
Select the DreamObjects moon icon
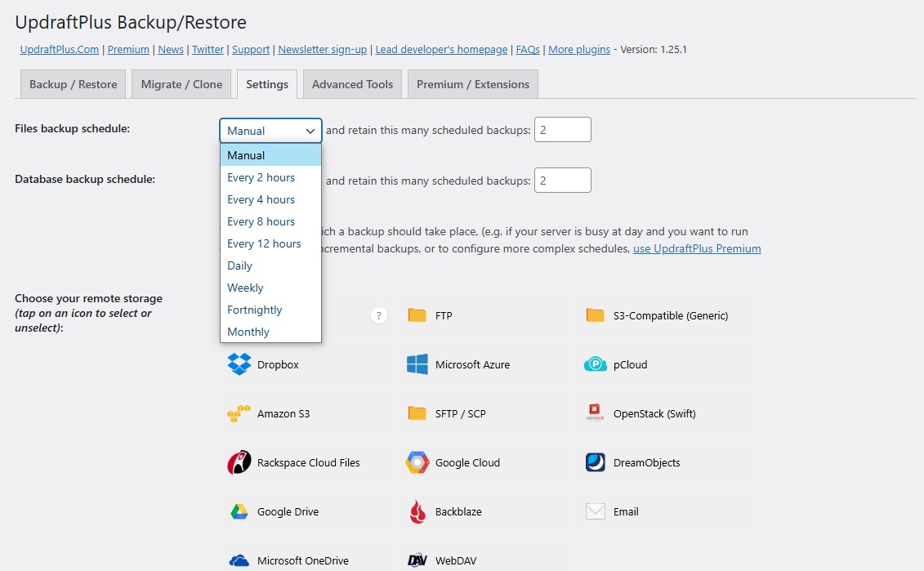(x=596, y=462)
